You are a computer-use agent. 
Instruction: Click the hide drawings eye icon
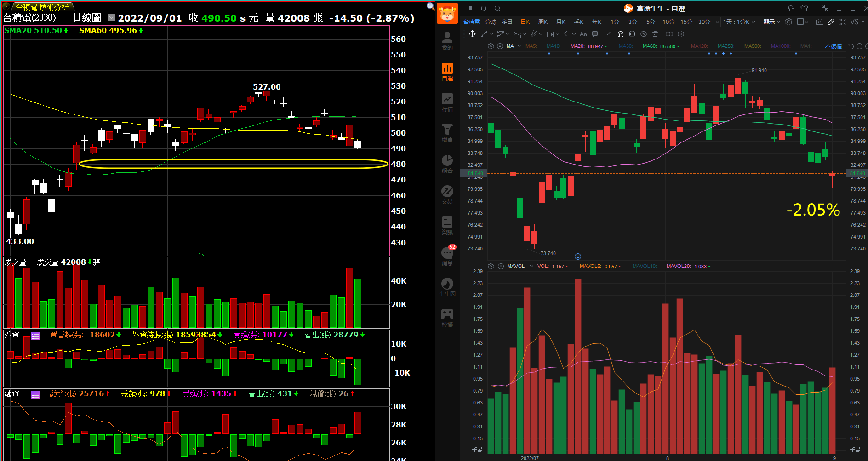pyautogui.click(x=644, y=34)
